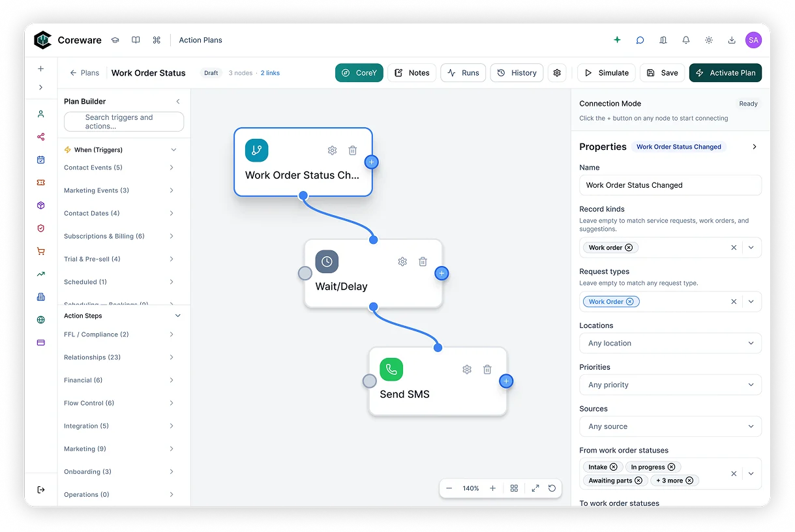Open the Priorities dropdown
Viewport: 795px width, 532px height.
tap(670, 385)
